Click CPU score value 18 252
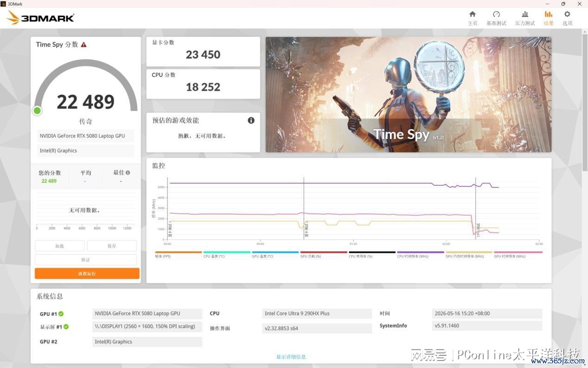588x368 pixels. pyautogui.click(x=203, y=87)
